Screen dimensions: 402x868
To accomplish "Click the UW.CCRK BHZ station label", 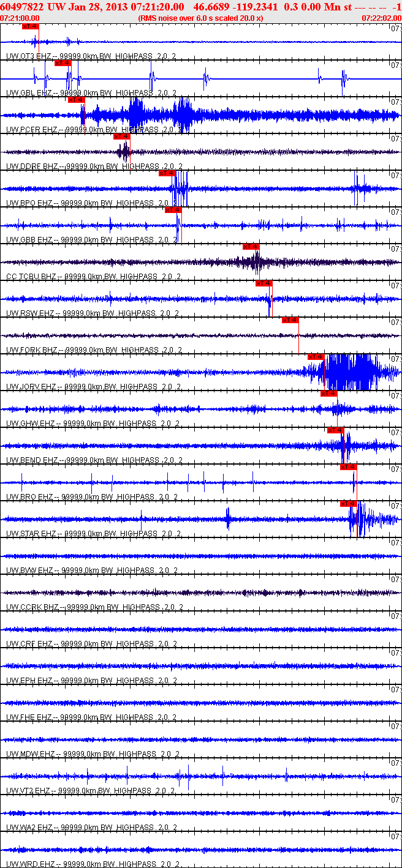I will click(32, 607).
